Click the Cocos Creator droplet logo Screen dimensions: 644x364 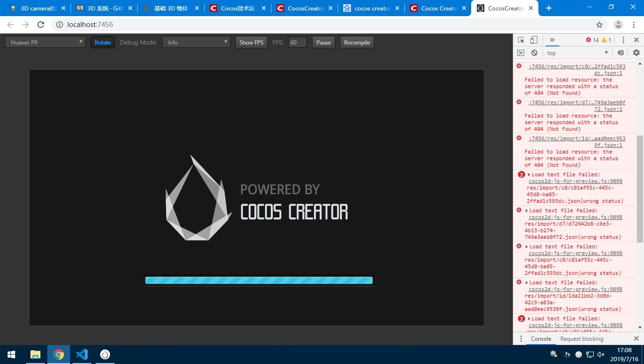[x=199, y=198]
